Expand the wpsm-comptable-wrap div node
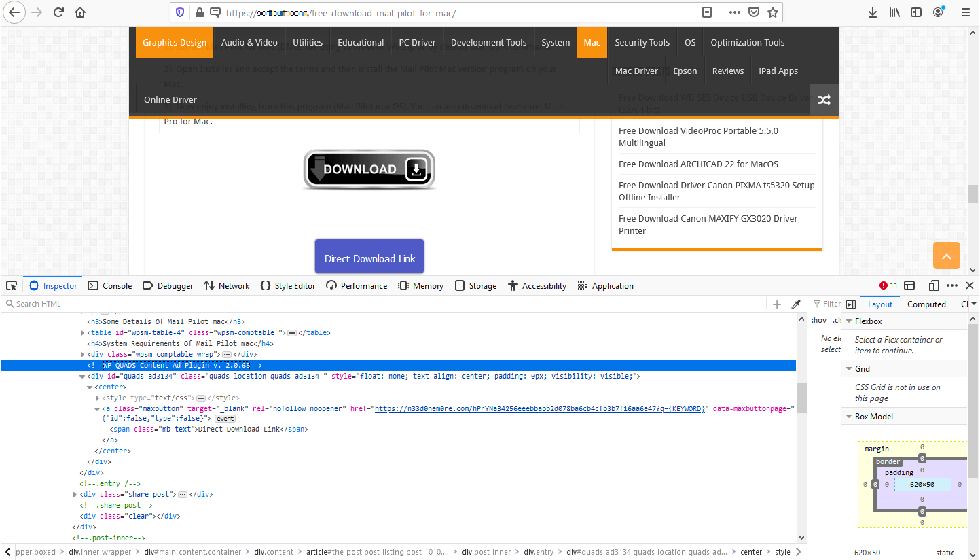980x560 pixels. 83,355
